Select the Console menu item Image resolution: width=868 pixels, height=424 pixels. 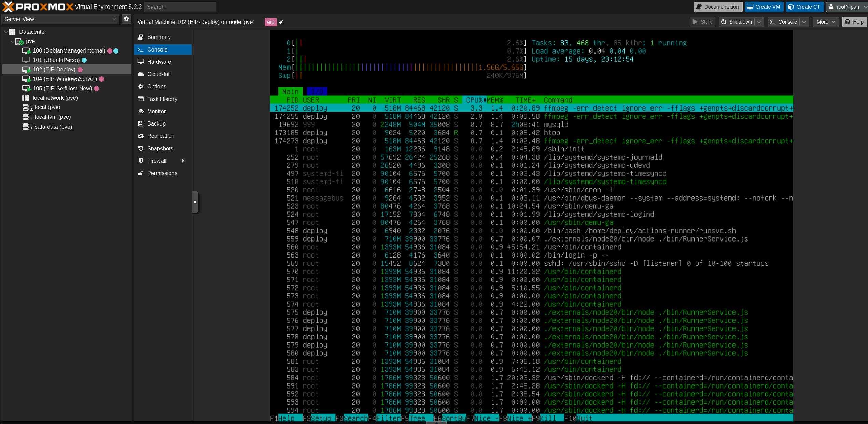coord(163,49)
